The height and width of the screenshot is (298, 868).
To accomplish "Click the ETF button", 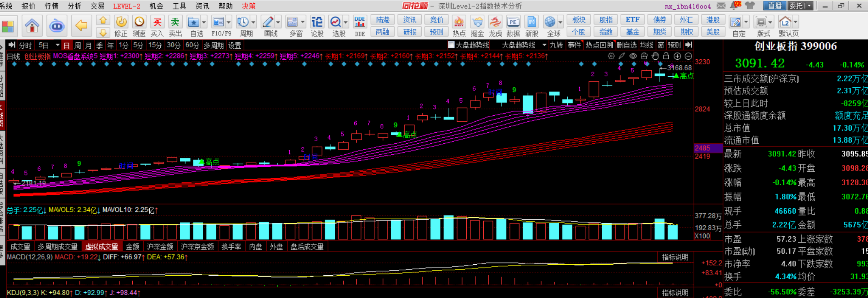I will 632,20.
